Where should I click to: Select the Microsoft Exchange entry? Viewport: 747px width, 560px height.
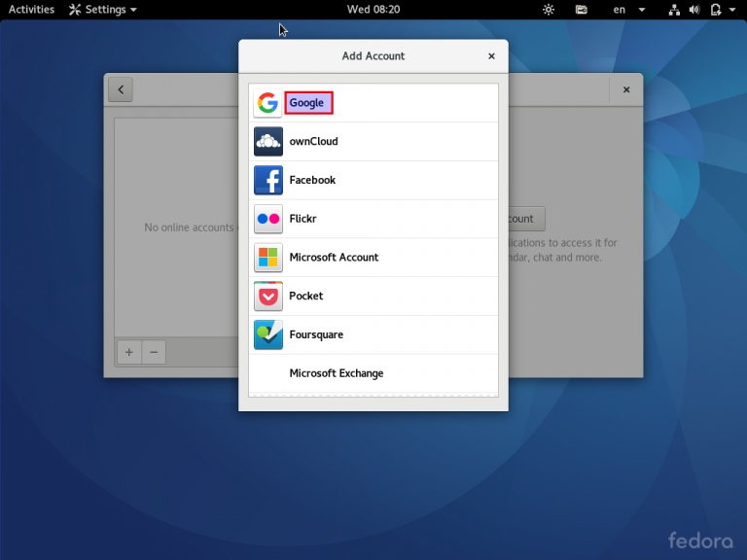[373, 373]
